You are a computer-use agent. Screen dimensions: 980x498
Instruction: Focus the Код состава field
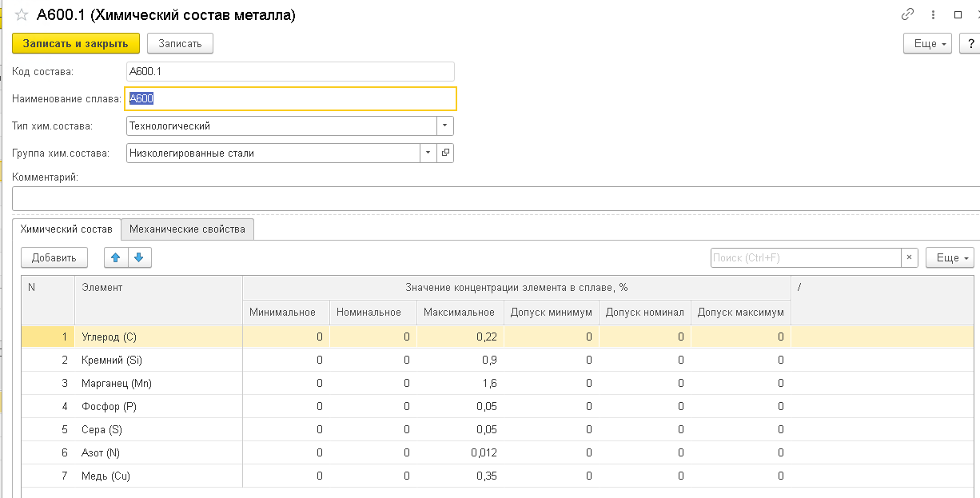point(290,71)
